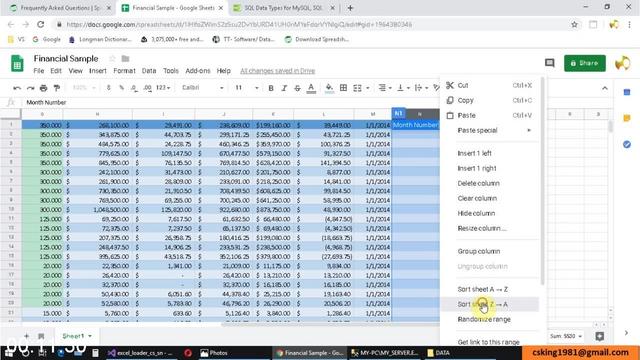Open the text color picker
This screenshot has width=640, height=360.
pyautogui.click(x=311, y=88)
